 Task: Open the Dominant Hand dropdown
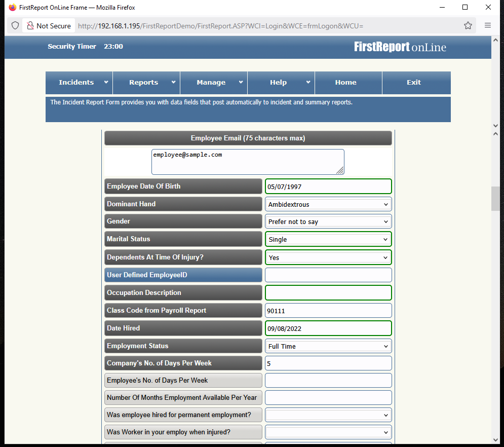328,204
